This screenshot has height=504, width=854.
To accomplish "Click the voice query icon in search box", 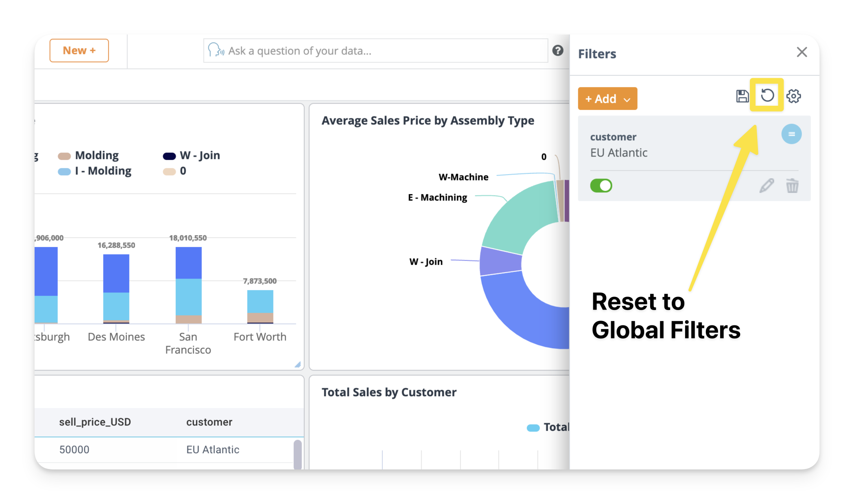I will click(216, 50).
